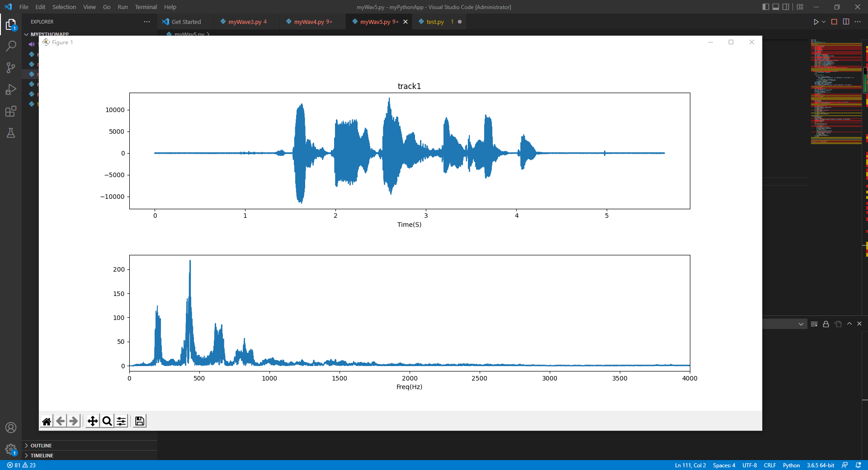Change CRLF end of line sequence
The height and width of the screenshot is (470, 868).
[770, 465]
